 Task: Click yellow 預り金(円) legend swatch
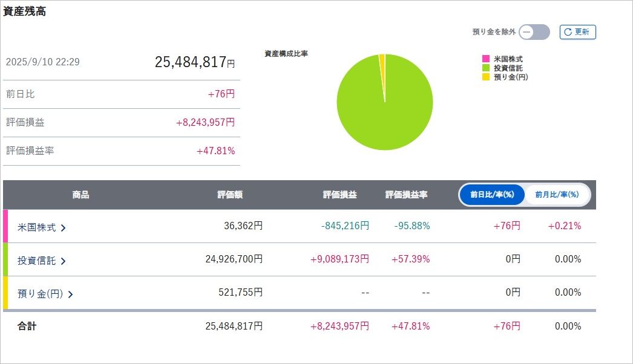(486, 77)
